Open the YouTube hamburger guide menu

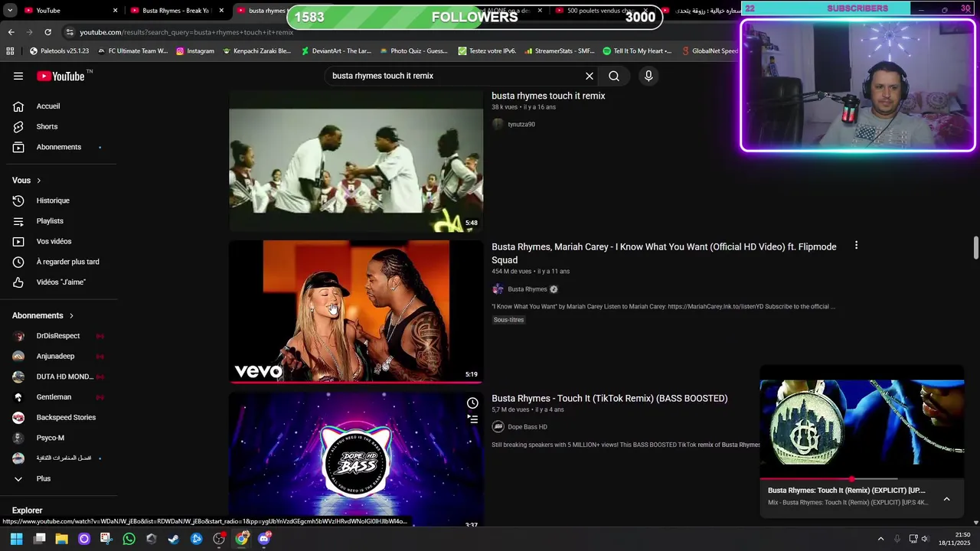(x=18, y=76)
